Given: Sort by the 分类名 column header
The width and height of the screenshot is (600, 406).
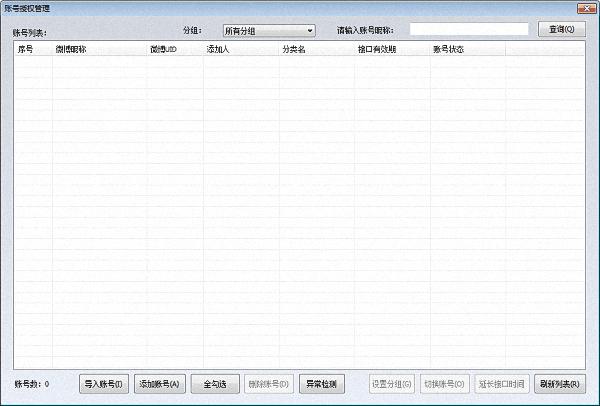Looking at the screenshot, I should [x=317, y=49].
